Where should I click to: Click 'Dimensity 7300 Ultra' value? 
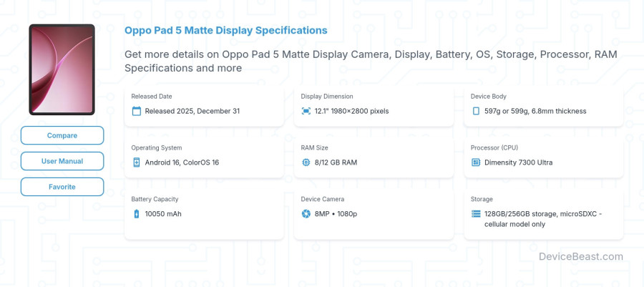[x=518, y=162]
